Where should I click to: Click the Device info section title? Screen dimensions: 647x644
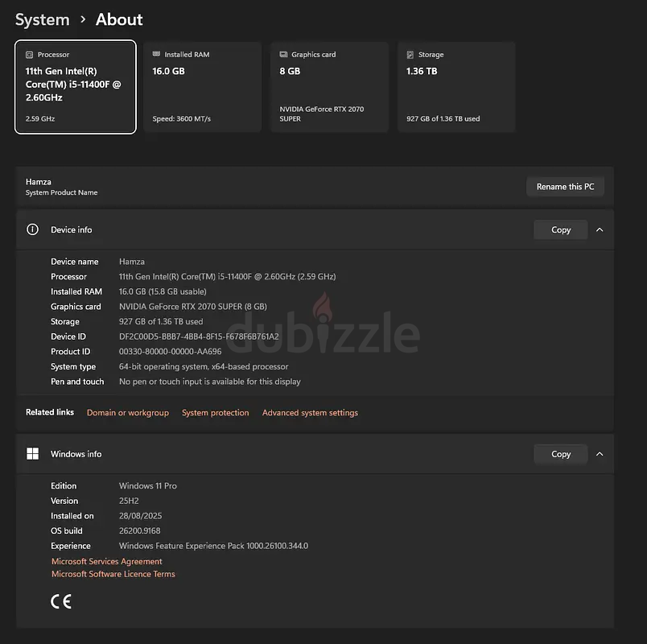(72, 229)
